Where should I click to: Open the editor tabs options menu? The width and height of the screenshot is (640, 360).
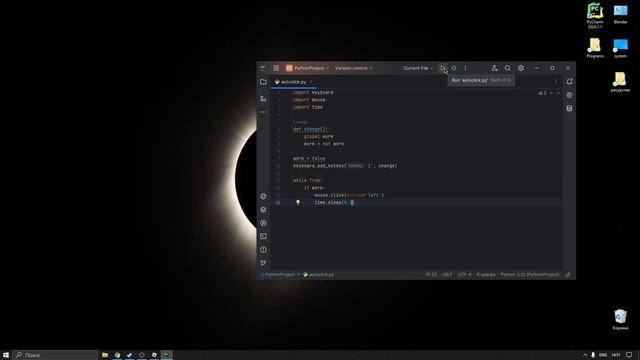point(556,82)
